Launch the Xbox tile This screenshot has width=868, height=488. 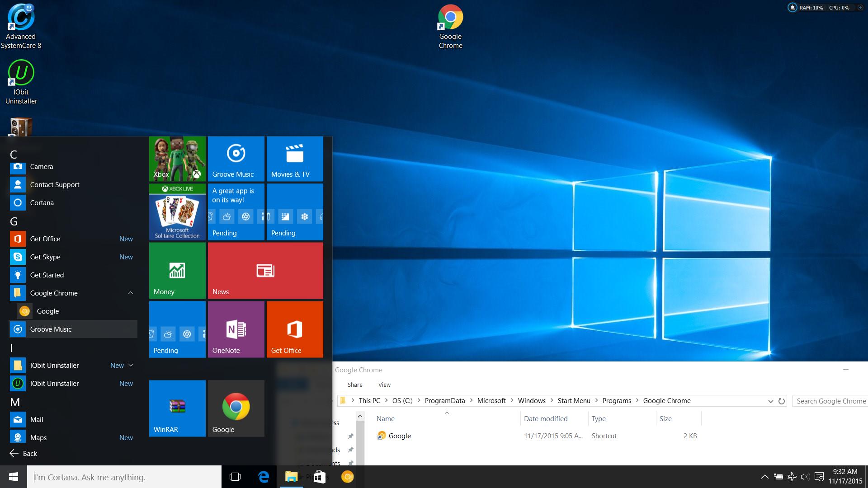click(x=177, y=158)
